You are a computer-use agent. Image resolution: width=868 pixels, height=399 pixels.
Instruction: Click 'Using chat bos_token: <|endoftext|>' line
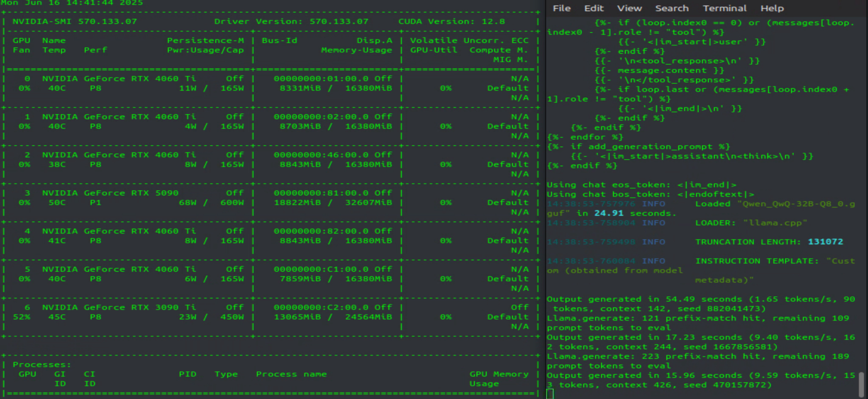[x=650, y=194]
